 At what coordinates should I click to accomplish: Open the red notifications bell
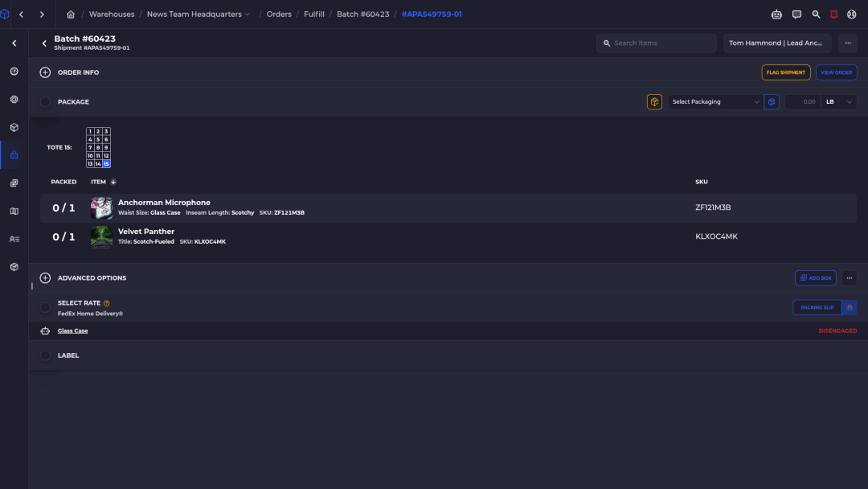point(833,14)
